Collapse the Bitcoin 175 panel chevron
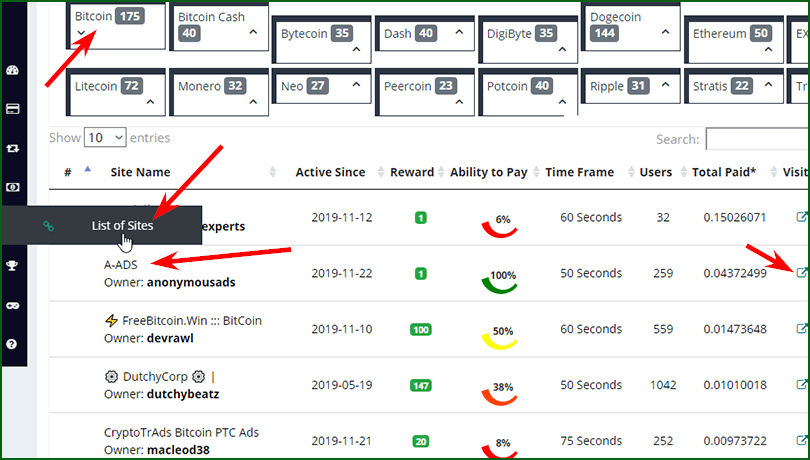 click(x=81, y=33)
